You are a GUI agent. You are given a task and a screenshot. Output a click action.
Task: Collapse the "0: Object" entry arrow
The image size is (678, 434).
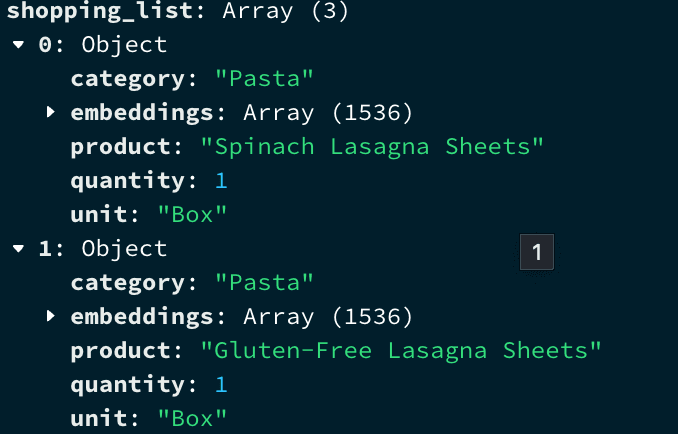[x=18, y=45]
